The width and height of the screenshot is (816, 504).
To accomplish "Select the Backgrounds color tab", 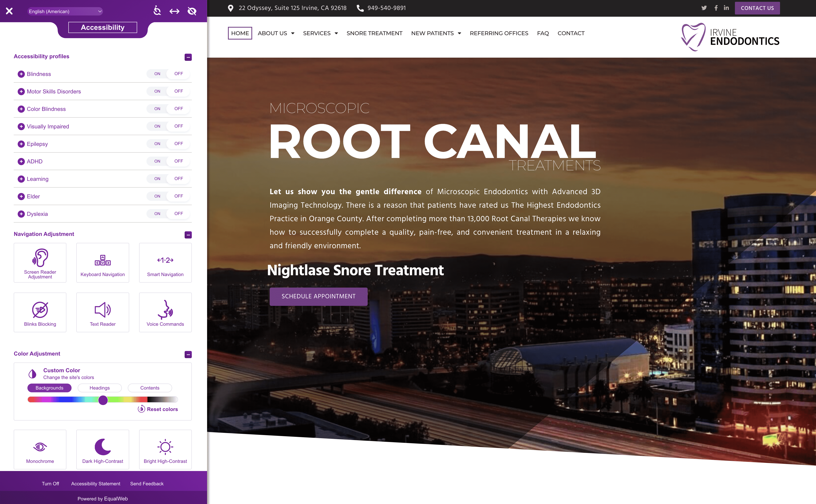I will [49, 388].
